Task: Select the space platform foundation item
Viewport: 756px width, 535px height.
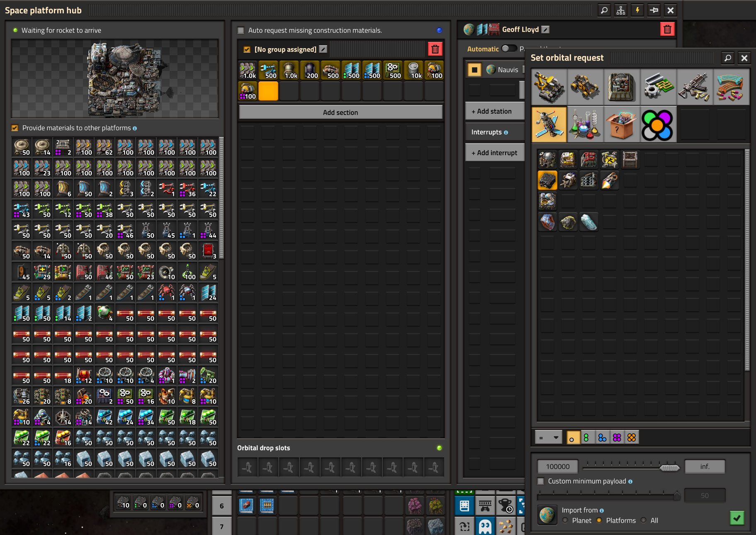Action: [547, 181]
